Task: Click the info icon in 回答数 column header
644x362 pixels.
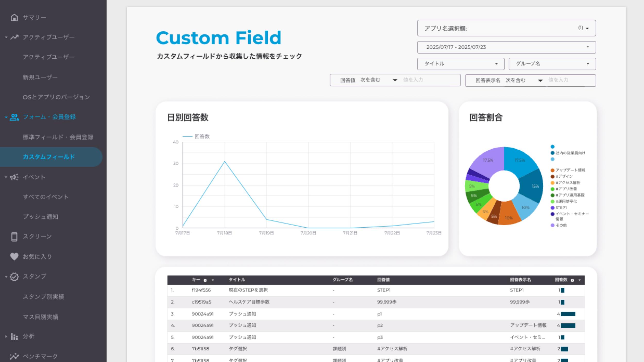Action: click(x=572, y=280)
